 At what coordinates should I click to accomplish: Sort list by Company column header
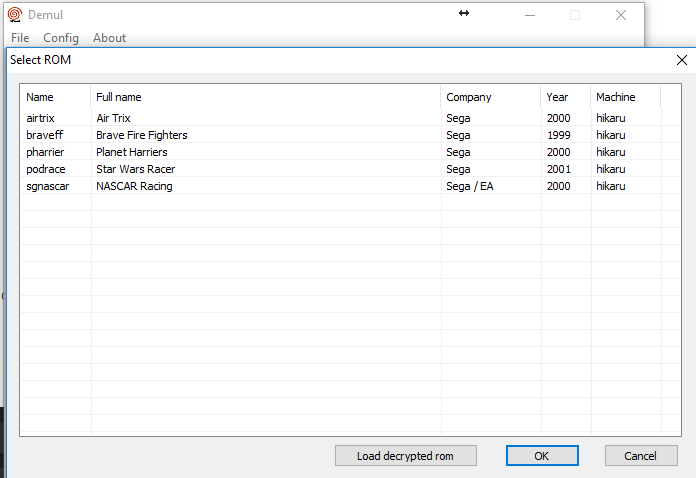point(491,97)
